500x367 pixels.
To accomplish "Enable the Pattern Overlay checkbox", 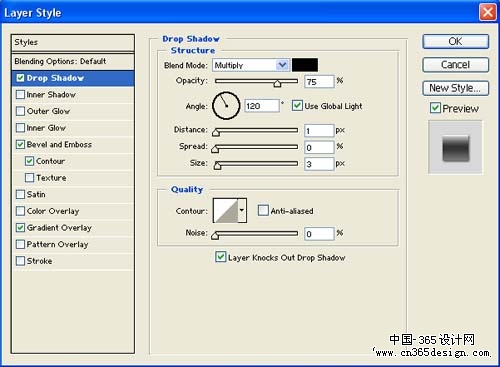I will [x=20, y=244].
